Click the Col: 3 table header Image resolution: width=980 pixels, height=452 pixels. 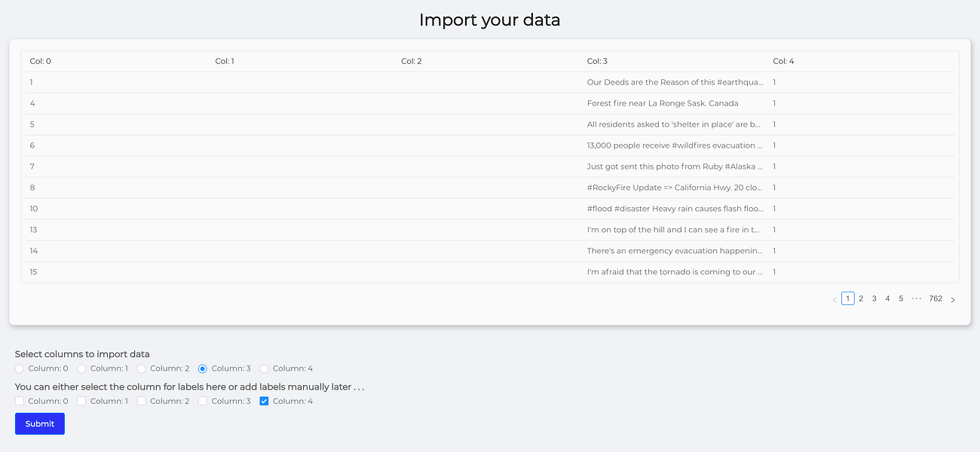click(x=597, y=61)
